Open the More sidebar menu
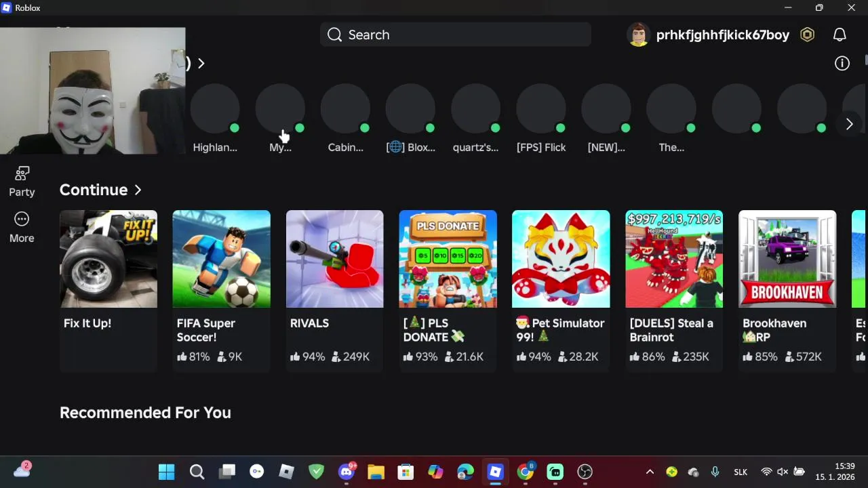The width and height of the screenshot is (868, 488). [22, 227]
